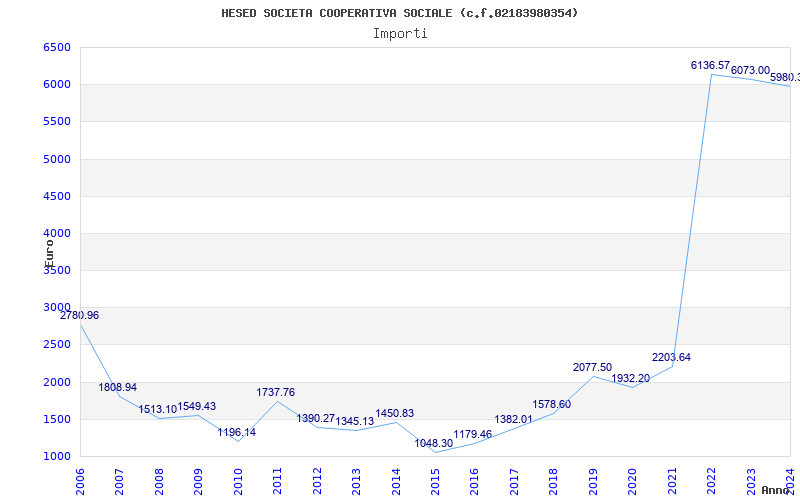The width and height of the screenshot is (800, 500).
Task: Click the 2006 x-axis year label
Action: [80, 481]
